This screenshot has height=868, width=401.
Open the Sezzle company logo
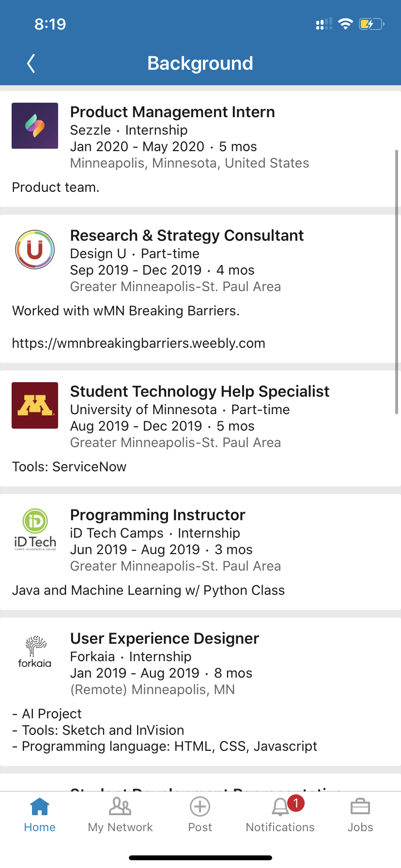click(35, 125)
